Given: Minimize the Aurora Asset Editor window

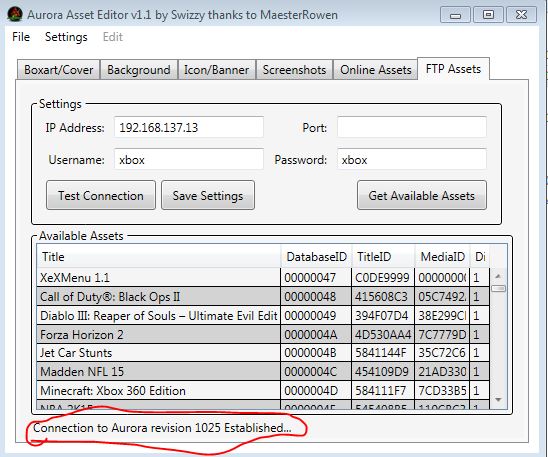Looking at the screenshot, I should 455,15.
